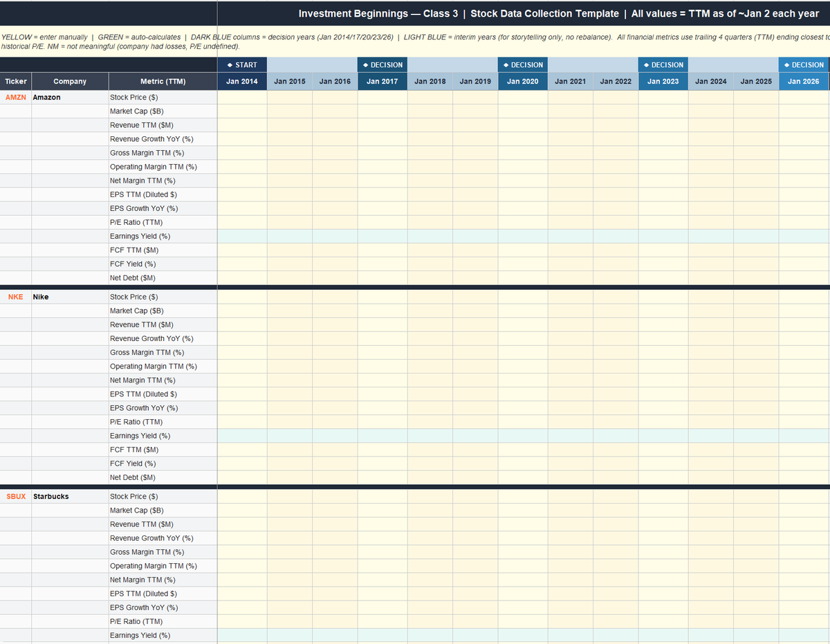Click the Jan 2023 column header
Screen dimensions: 830x644
663,82
